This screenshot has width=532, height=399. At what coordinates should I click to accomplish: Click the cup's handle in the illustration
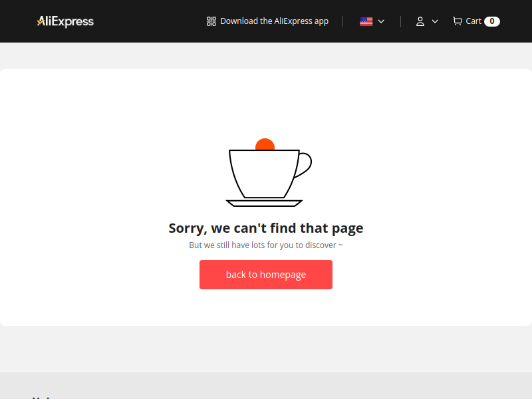305,165
